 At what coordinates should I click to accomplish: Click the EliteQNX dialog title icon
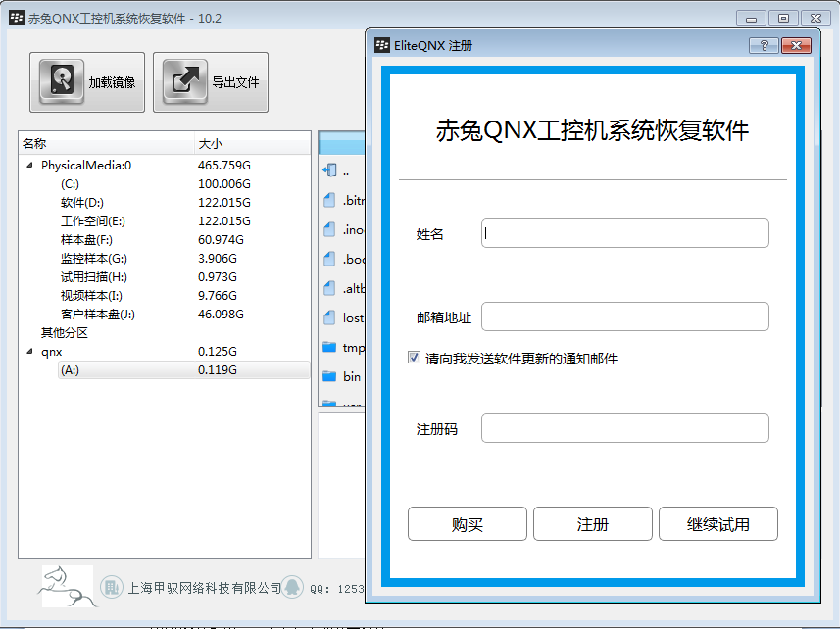382,45
